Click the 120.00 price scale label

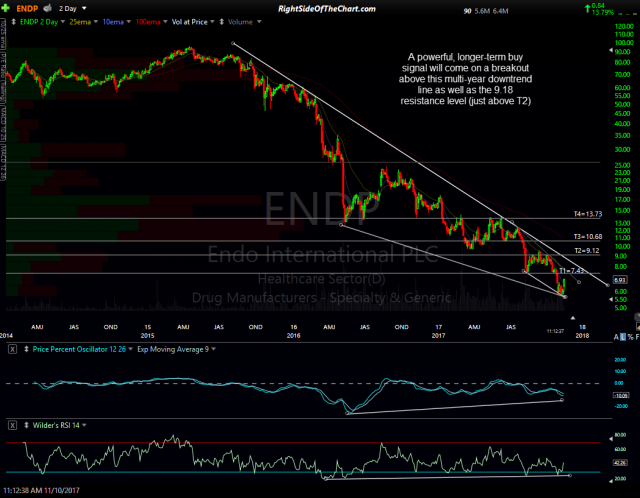(x=624, y=27)
